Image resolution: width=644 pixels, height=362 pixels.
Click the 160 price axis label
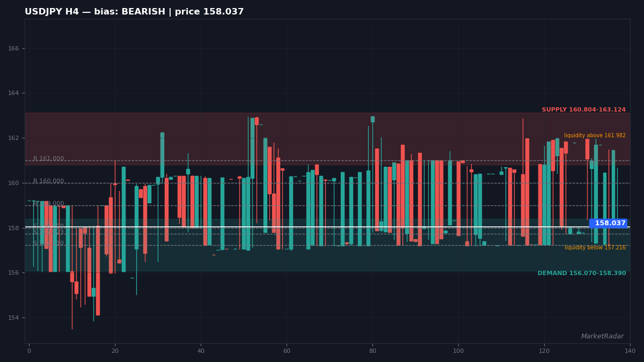click(13, 183)
